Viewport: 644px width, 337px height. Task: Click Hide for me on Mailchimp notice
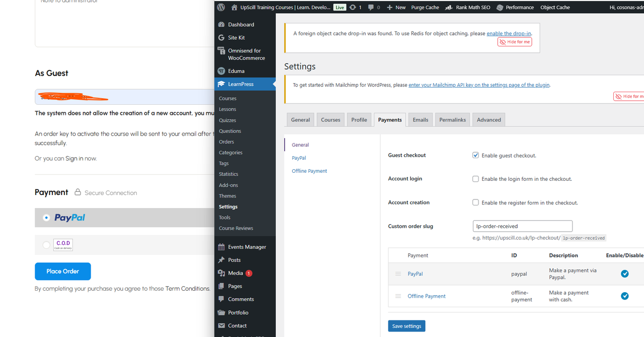(x=629, y=96)
